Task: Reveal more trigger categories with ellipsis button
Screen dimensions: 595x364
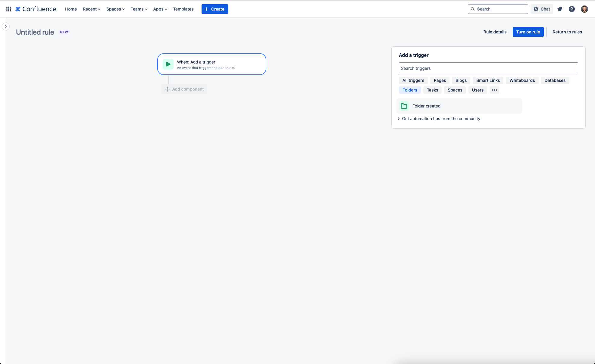Action: tap(494, 90)
